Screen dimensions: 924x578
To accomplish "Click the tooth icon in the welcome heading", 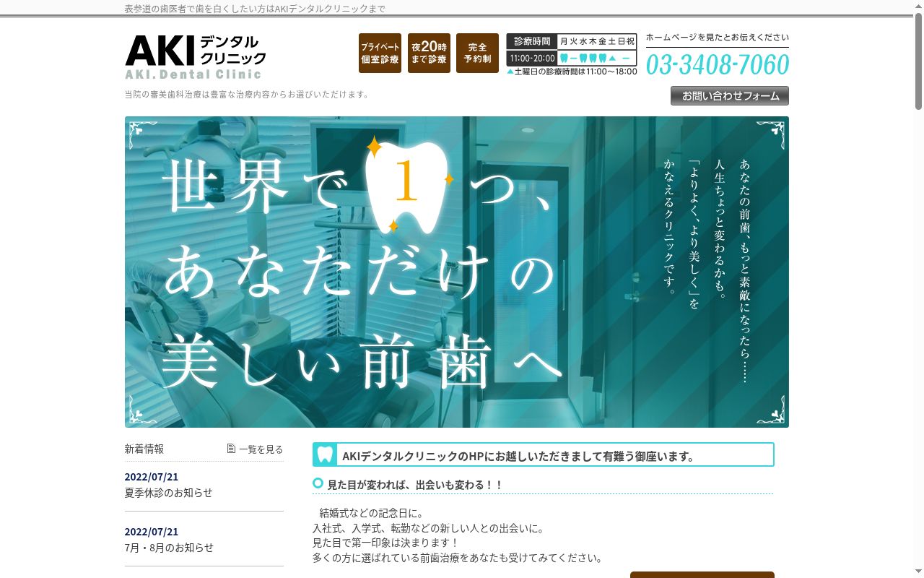I will coord(326,454).
